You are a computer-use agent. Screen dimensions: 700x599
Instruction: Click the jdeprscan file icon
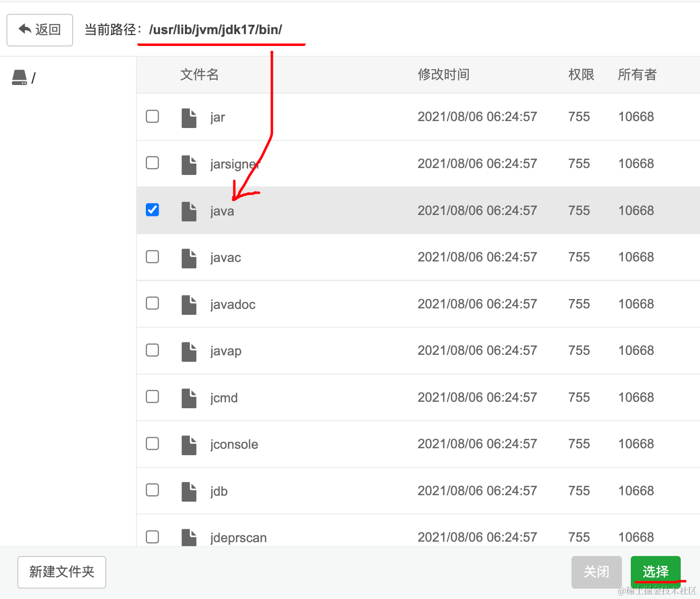pyautogui.click(x=188, y=537)
